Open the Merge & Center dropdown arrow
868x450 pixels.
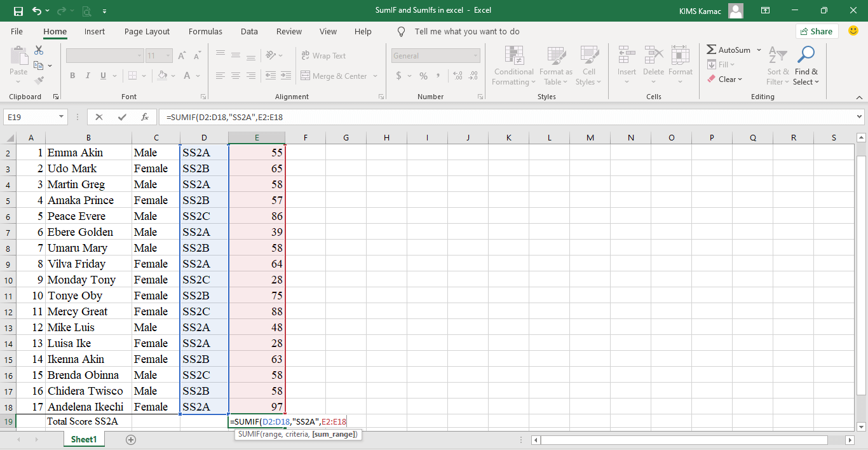(x=376, y=76)
